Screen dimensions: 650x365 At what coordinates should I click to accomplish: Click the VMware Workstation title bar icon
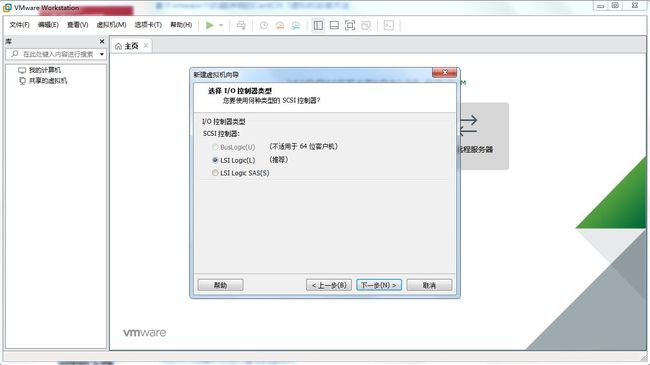pos(7,7)
